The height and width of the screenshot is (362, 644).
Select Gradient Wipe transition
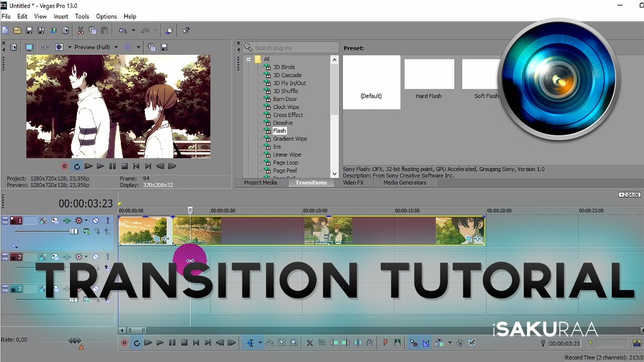point(290,139)
